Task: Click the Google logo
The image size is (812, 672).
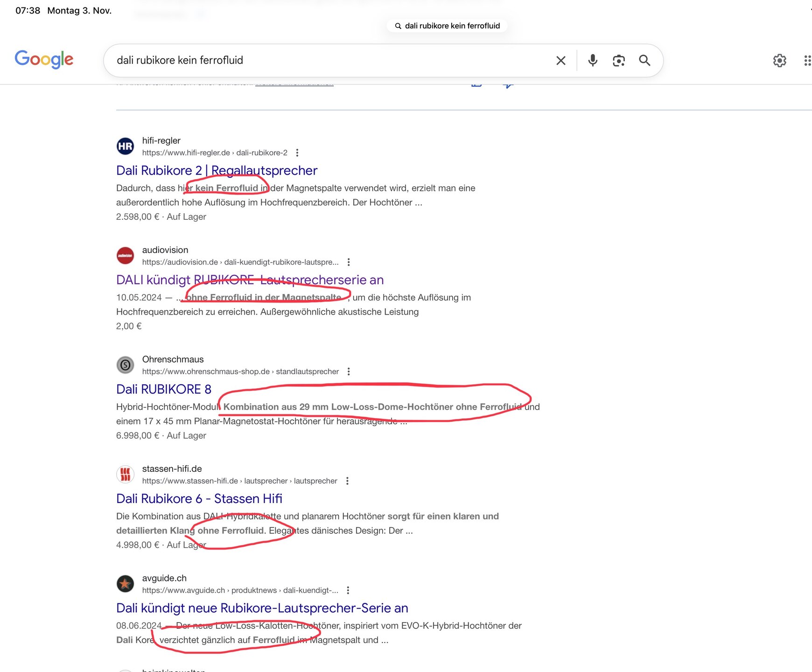Action: click(44, 60)
